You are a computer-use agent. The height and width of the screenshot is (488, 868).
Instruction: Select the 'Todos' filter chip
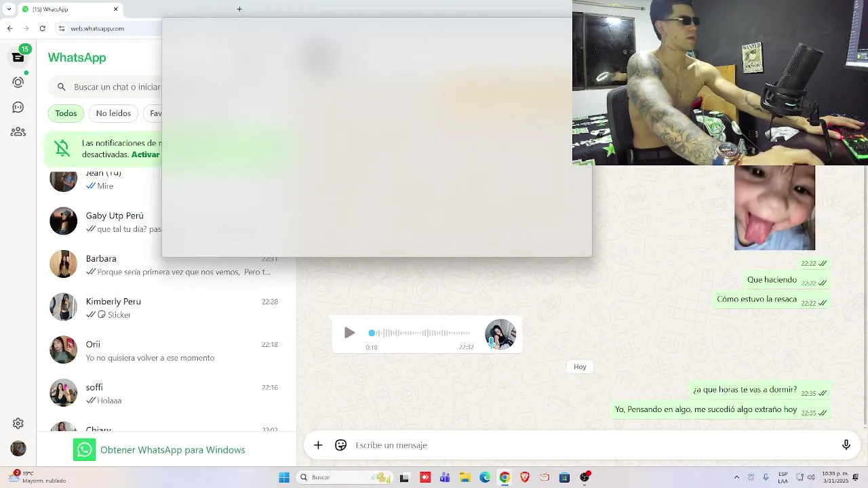click(x=66, y=113)
